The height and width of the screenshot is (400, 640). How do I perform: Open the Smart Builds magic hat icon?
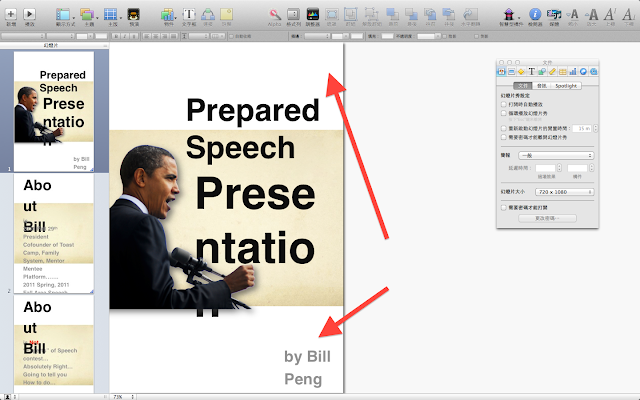pos(509,15)
